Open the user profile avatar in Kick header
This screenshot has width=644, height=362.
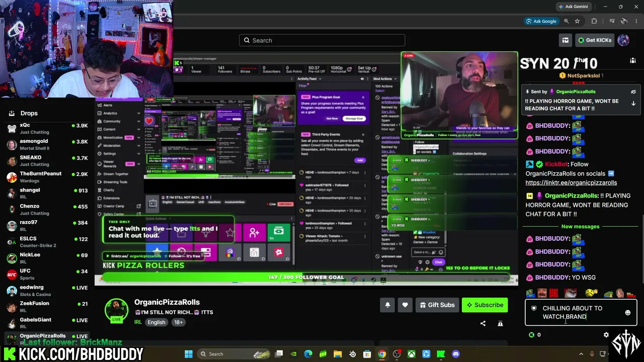(x=623, y=40)
